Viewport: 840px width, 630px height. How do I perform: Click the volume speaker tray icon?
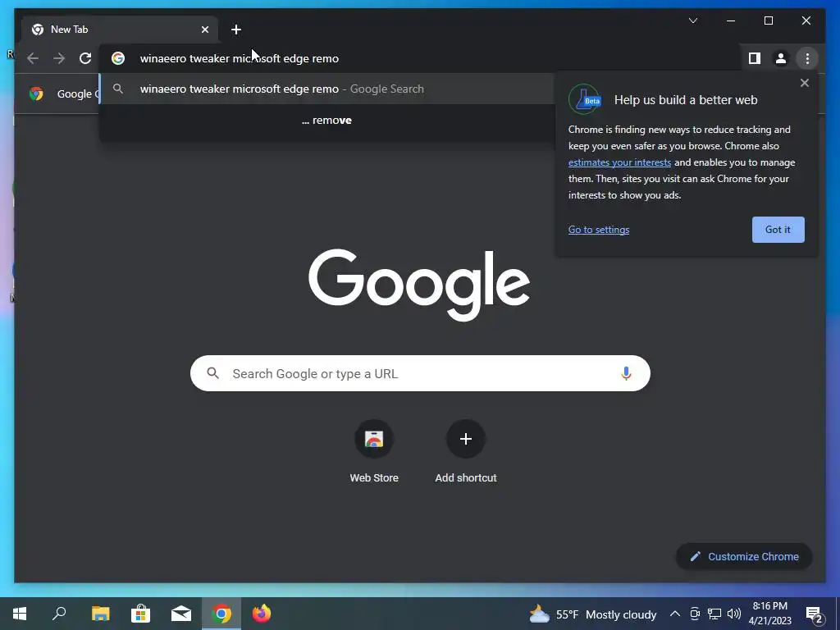point(734,614)
